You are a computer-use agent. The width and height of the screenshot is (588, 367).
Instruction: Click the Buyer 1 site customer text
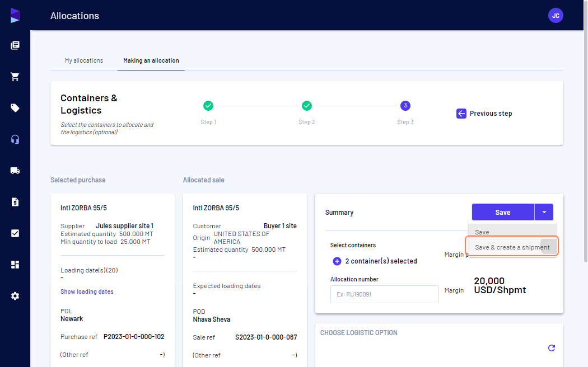click(x=280, y=226)
